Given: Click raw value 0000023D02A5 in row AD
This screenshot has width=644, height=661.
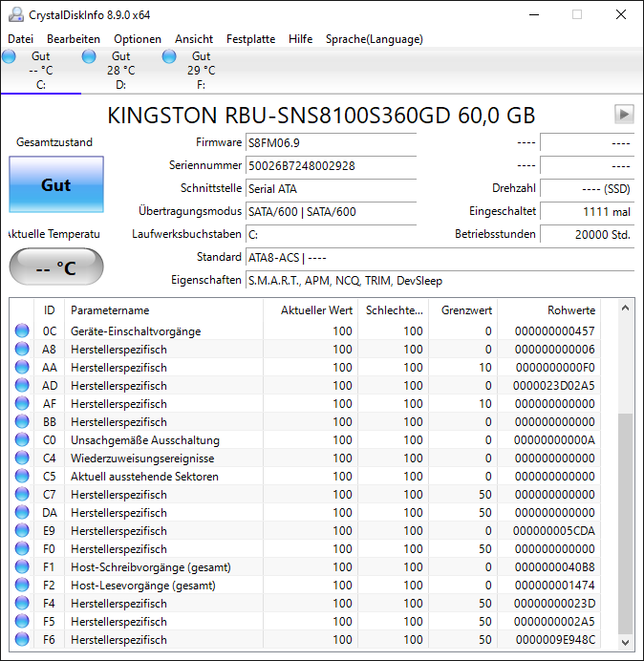Looking at the screenshot, I should [x=554, y=385].
